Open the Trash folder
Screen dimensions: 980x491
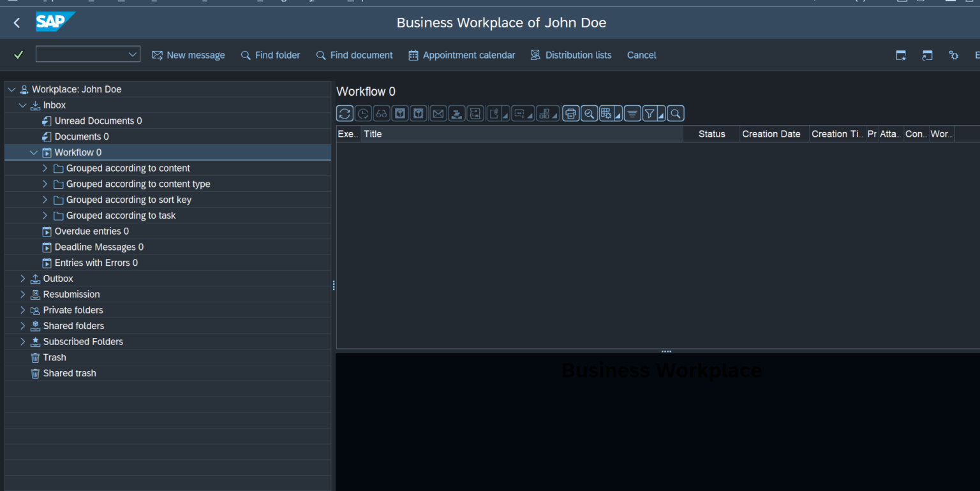(54, 358)
